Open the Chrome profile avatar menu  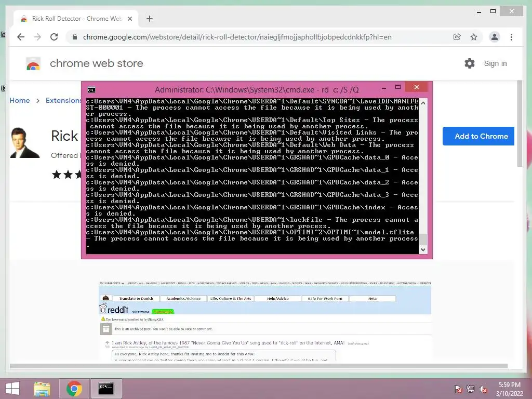pyautogui.click(x=495, y=37)
